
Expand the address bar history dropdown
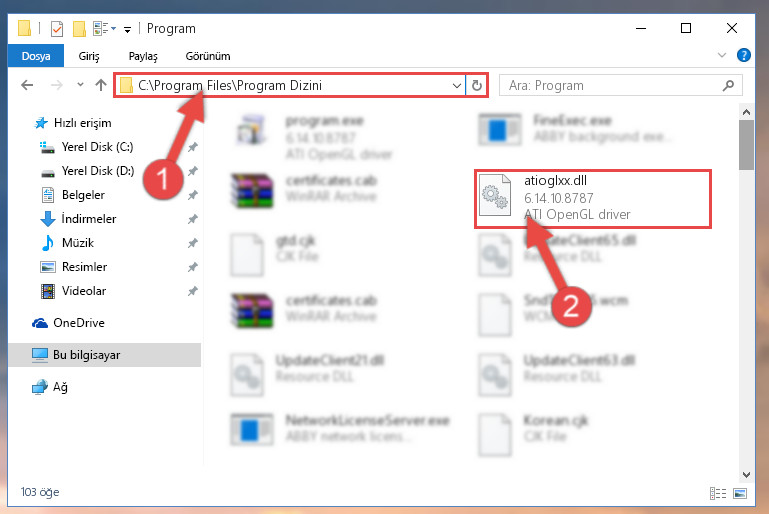pyautogui.click(x=457, y=85)
